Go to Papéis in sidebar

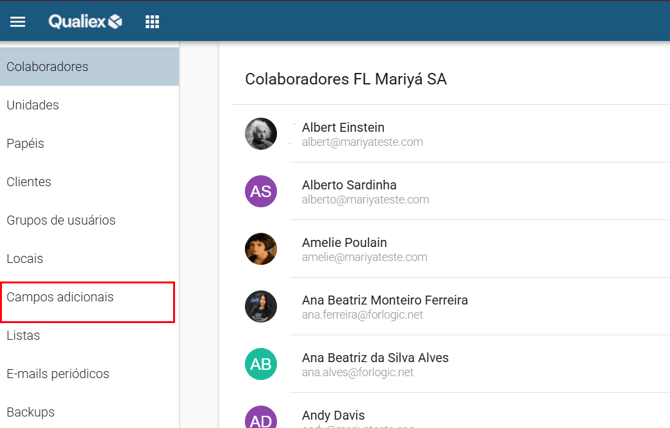click(x=25, y=143)
